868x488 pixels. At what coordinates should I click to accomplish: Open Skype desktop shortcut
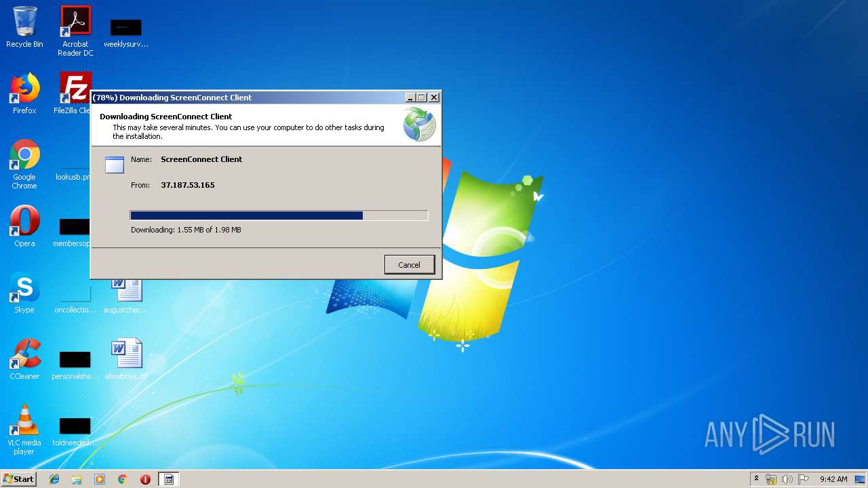coord(24,293)
